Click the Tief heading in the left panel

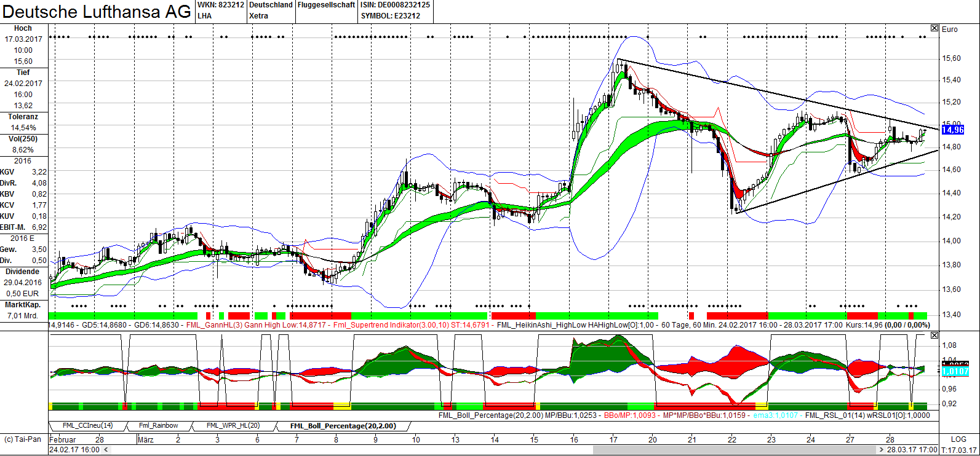23,73
